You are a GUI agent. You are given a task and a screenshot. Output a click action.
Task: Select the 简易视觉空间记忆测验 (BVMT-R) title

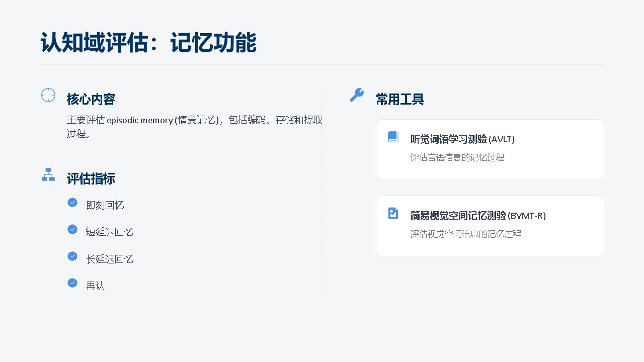pos(478,216)
